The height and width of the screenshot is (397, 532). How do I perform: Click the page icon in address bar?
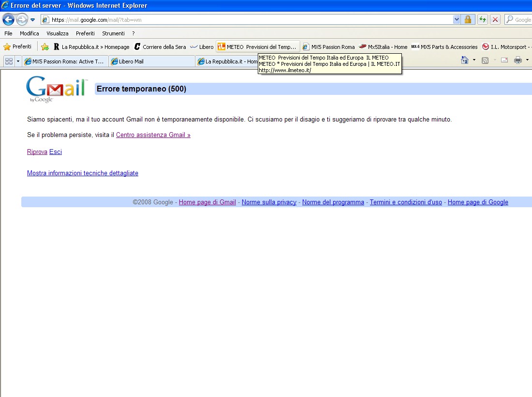(x=45, y=20)
